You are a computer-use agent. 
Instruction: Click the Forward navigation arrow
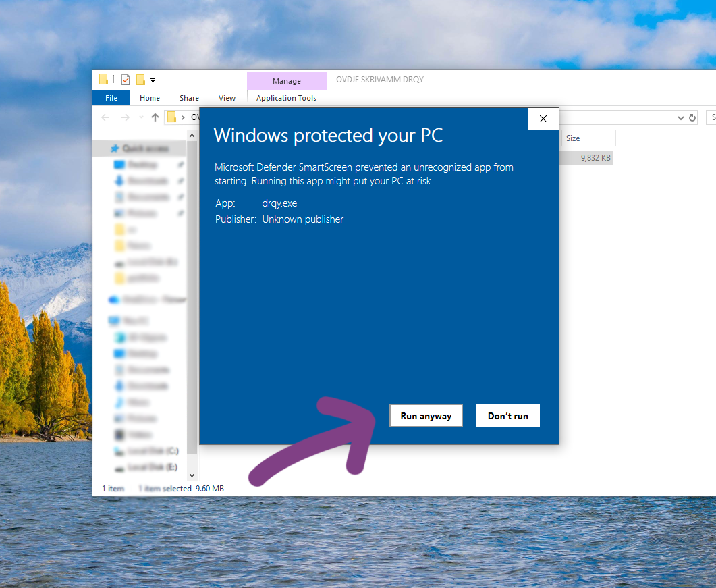coord(124,117)
